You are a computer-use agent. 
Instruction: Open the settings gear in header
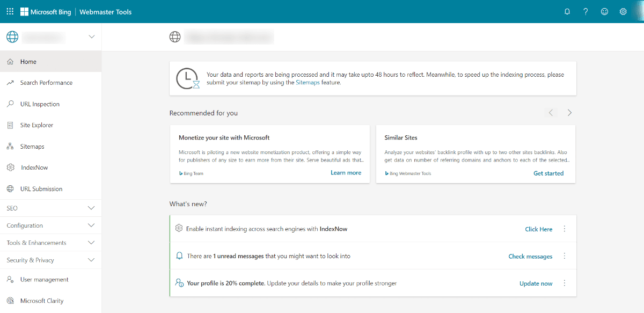click(623, 12)
